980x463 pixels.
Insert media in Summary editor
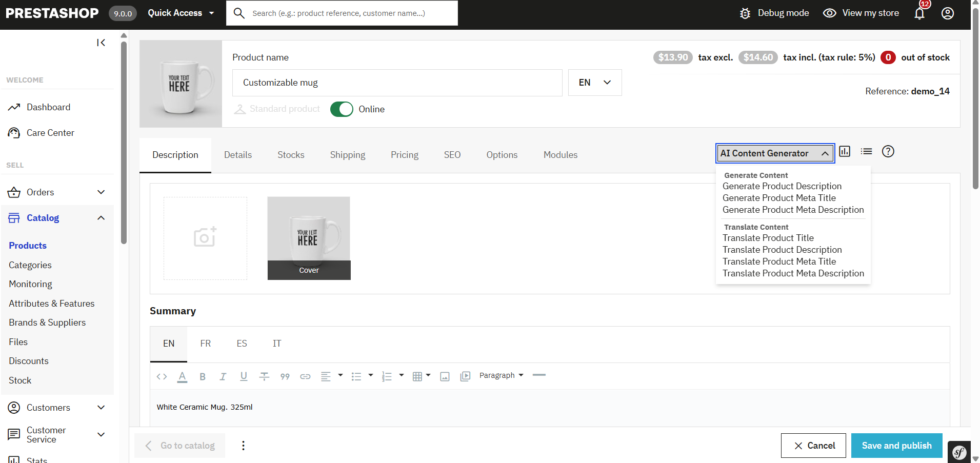click(465, 376)
